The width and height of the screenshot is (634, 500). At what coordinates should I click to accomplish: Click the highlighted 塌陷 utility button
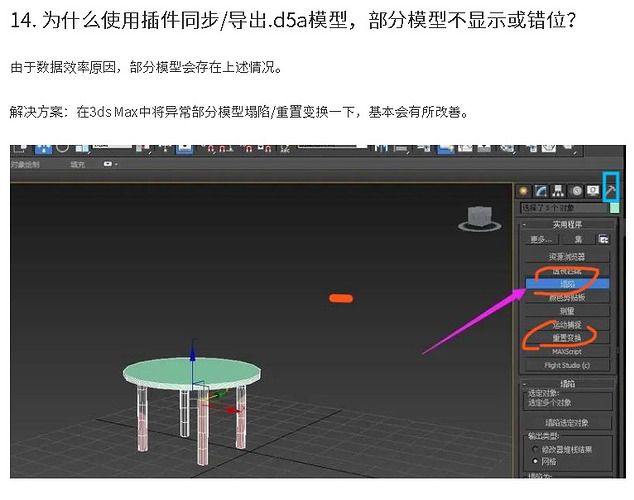[x=566, y=284]
